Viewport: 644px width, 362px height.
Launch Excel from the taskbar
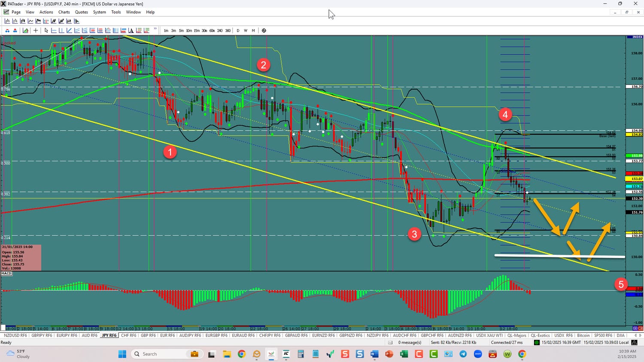point(404,354)
